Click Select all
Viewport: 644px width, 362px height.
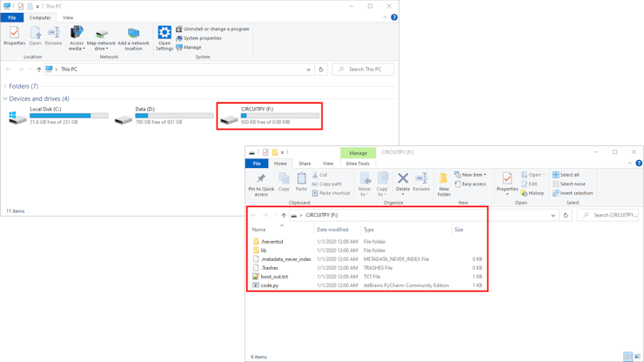566,175
